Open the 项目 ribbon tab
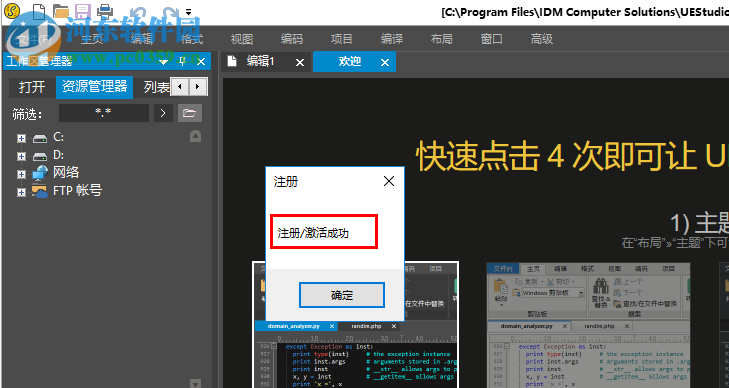Image resolution: width=729 pixels, height=388 pixels. (342, 39)
